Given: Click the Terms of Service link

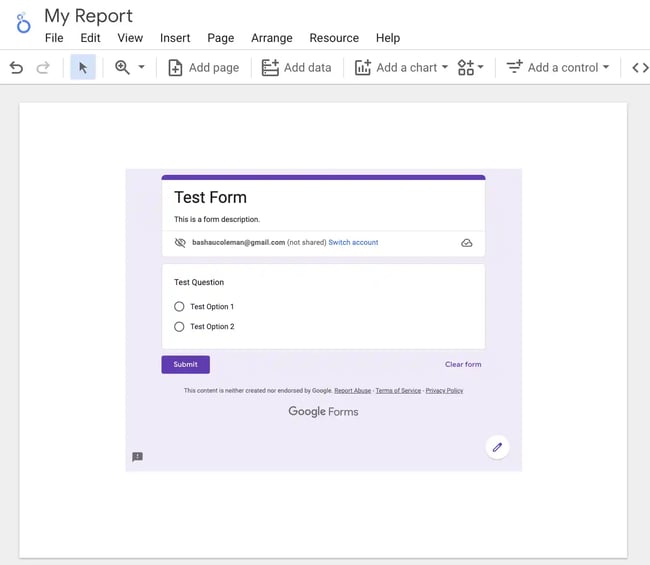Looking at the screenshot, I should [398, 390].
